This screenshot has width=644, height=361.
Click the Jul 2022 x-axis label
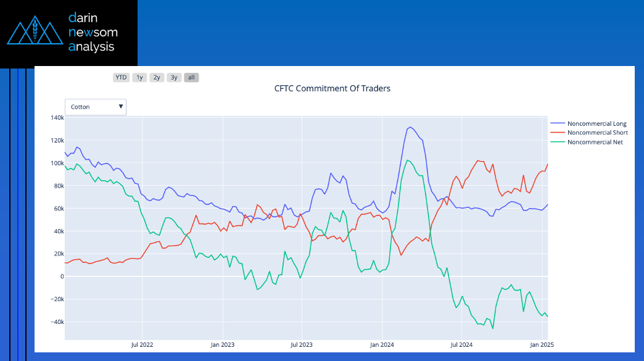pyautogui.click(x=142, y=344)
